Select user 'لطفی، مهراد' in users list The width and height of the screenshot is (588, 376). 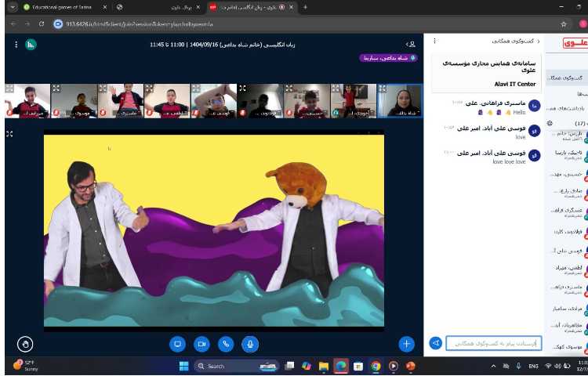point(568,269)
